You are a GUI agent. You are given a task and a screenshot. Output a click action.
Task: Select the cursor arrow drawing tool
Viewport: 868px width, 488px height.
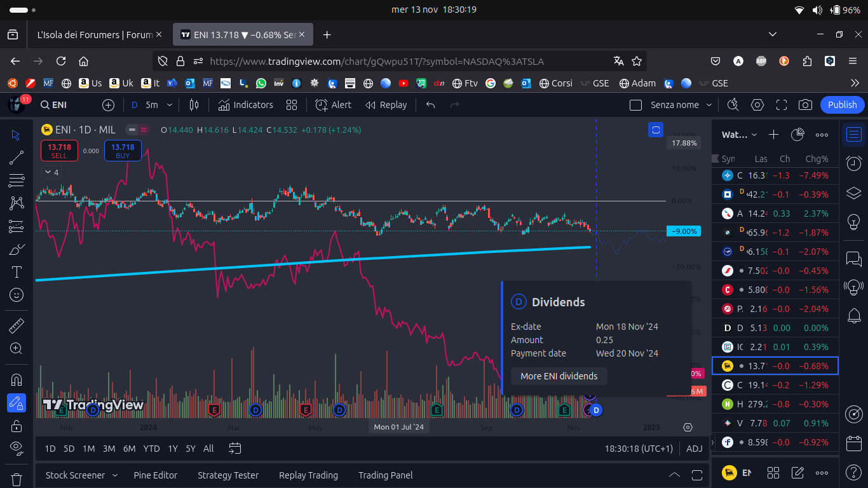click(x=17, y=135)
